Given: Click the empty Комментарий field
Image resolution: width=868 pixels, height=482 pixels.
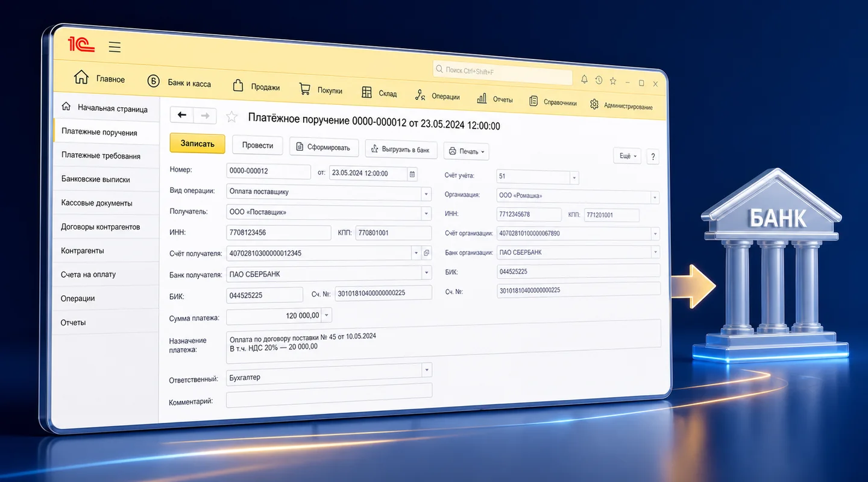Looking at the screenshot, I should pos(329,395).
